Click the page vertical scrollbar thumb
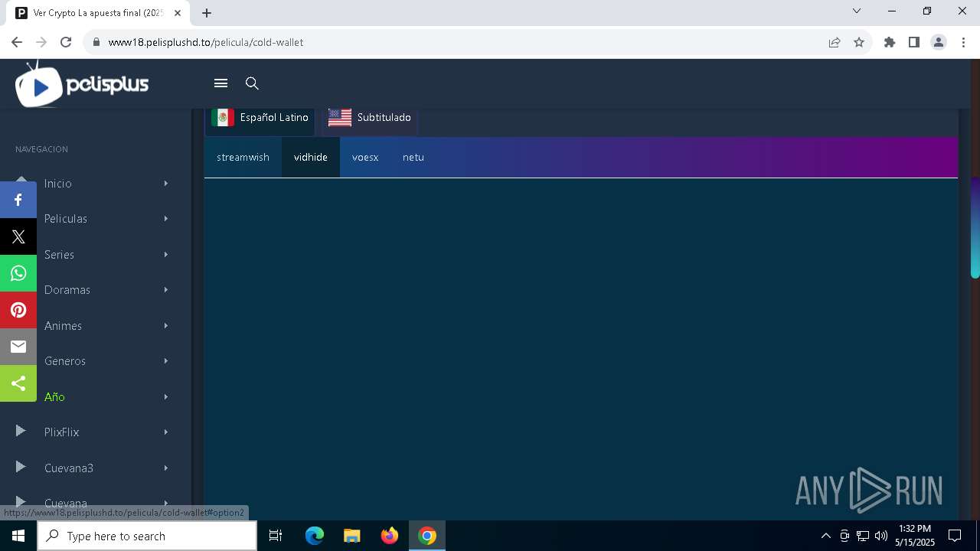The image size is (980, 551). 975,228
